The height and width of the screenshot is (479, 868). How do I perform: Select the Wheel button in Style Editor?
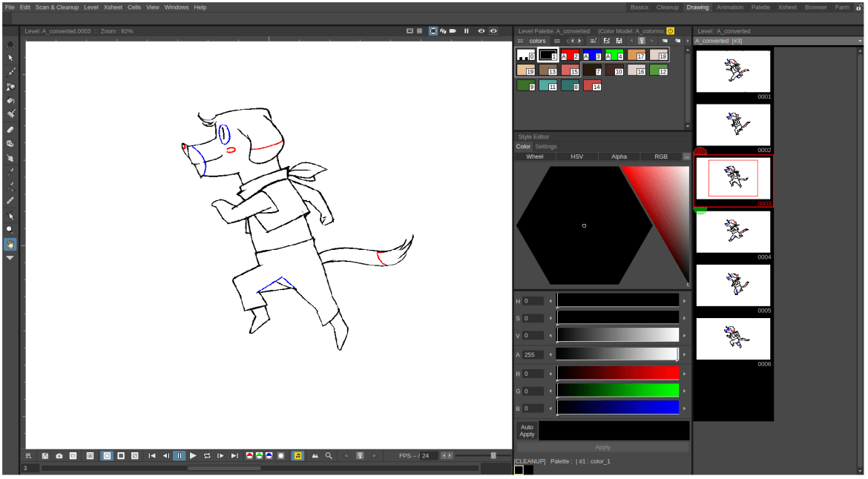(535, 156)
